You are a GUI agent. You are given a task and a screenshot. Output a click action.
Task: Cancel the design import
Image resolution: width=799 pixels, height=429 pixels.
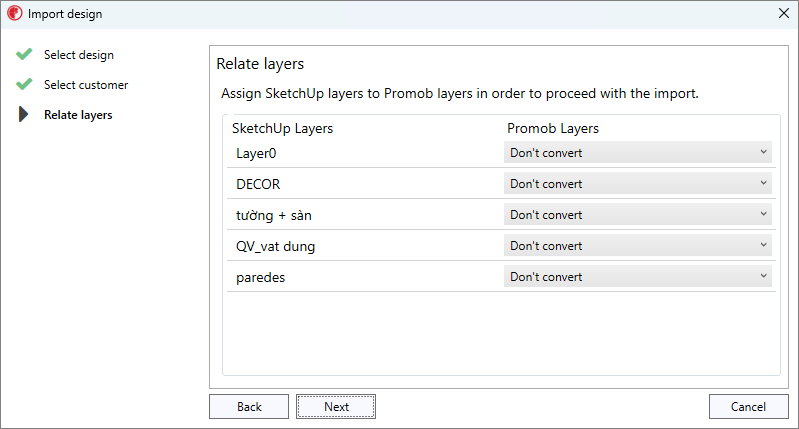[x=749, y=407]
